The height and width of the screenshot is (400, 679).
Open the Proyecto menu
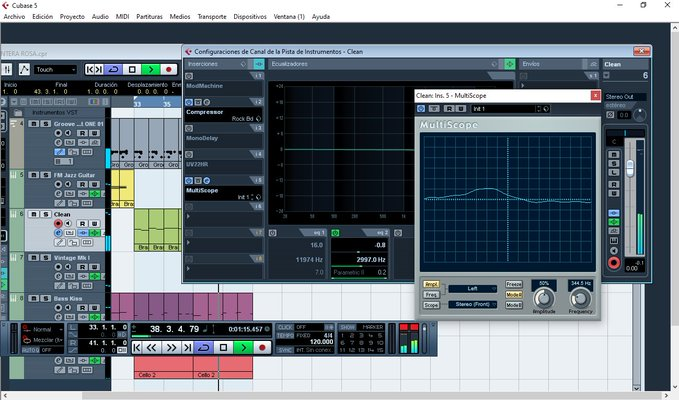(x=72, y=16)
